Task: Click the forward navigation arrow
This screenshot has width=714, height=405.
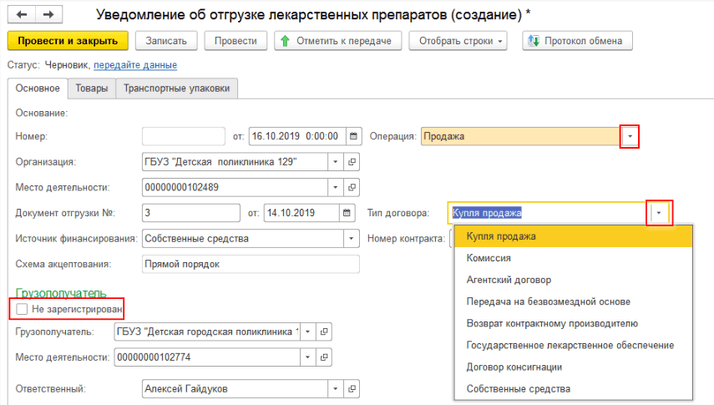Action: [x=48, y=14]
